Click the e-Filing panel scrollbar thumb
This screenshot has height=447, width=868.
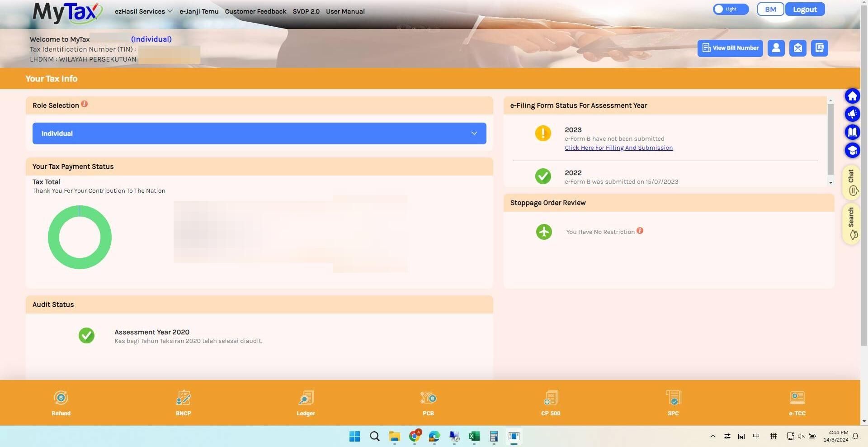(830, 139)
